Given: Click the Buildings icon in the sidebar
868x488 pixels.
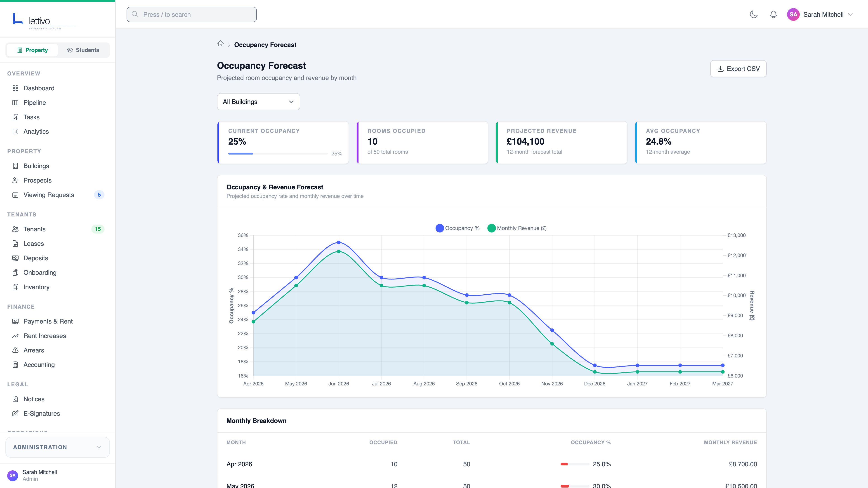Looking at the screenshot, I should tap(16, 166).
